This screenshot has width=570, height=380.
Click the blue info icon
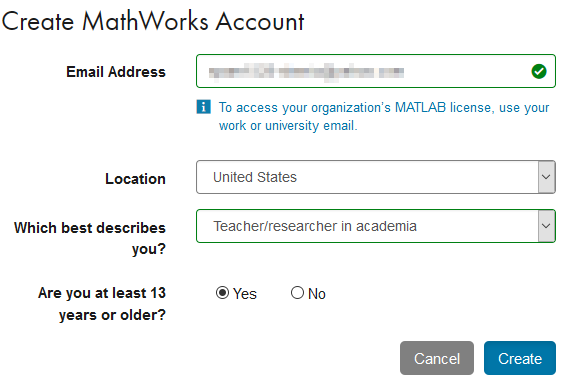pyautogui.click(x=203, y=107)
